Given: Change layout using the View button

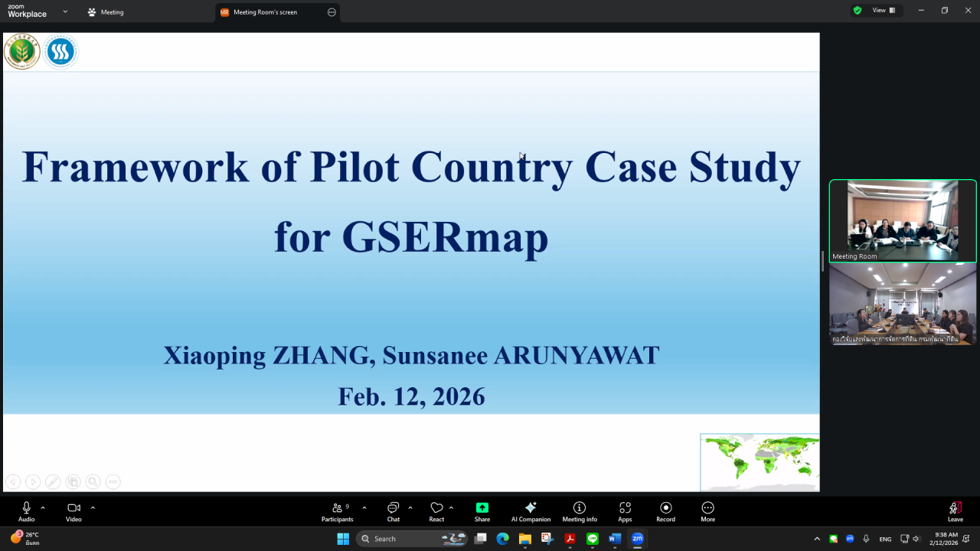Looking at the screenshot, I should (883, 11).
